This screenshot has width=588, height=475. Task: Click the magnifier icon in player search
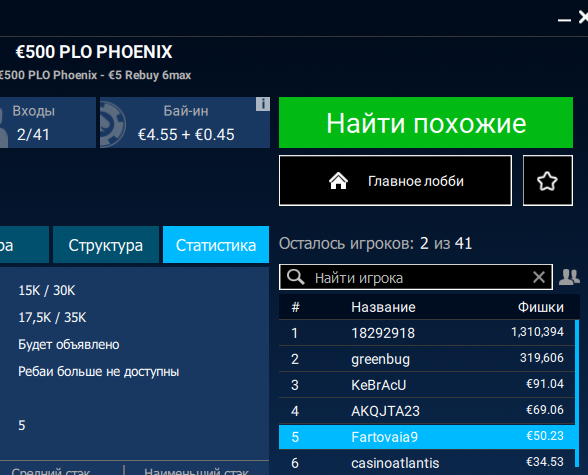click(296, 277)
